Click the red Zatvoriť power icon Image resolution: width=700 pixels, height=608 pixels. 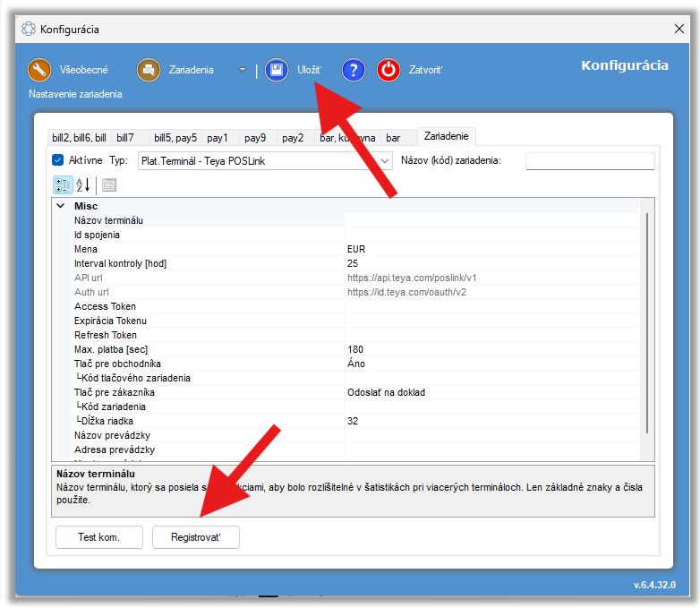point(388,70)
